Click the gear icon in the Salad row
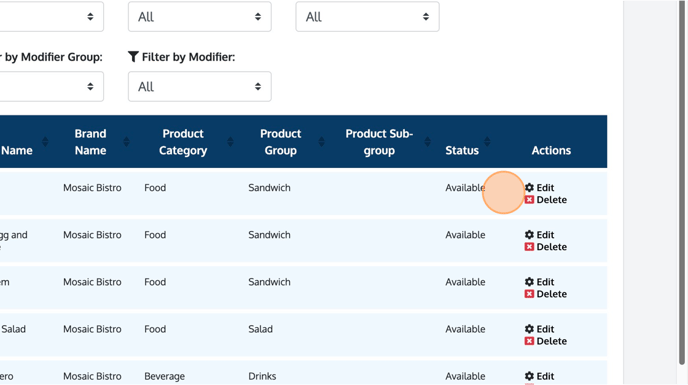This screenshot has width=688, height=385. pyautogui.click(x=529, y=329)
